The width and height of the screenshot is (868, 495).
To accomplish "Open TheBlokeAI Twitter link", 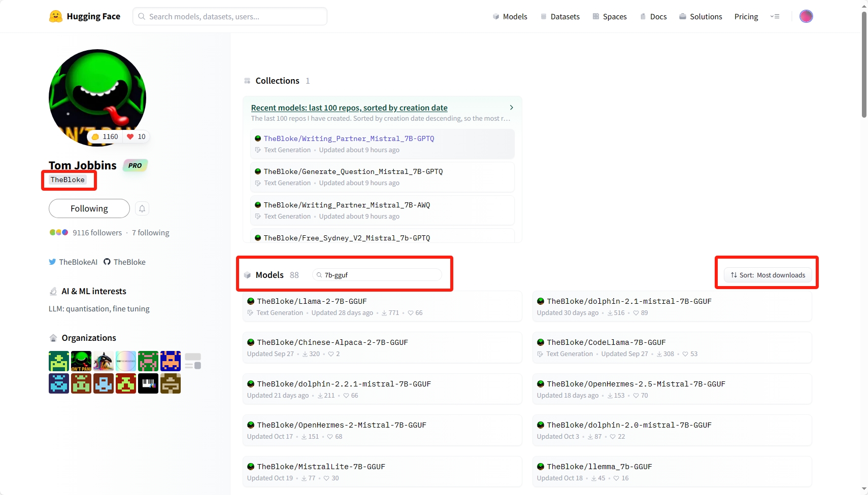I will (73, 262).
